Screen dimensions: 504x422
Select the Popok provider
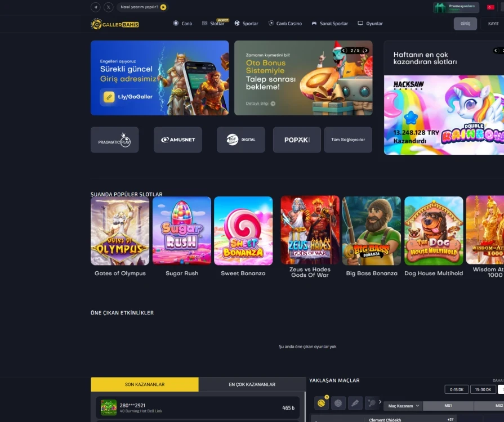(297, 140)
